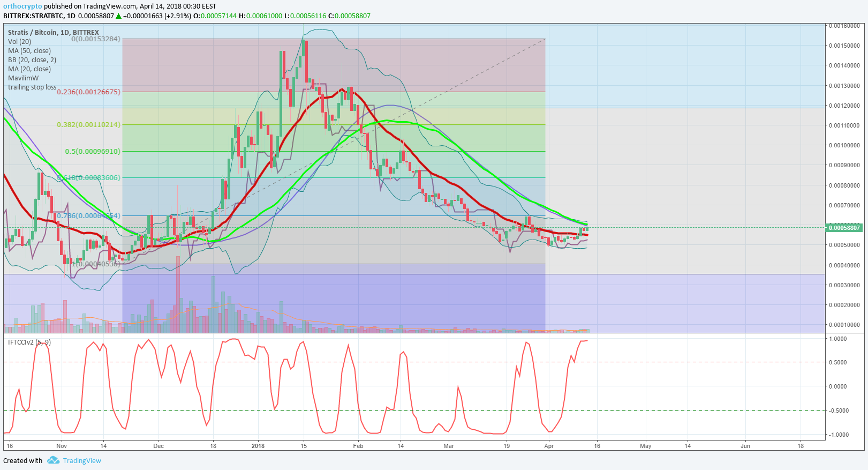This screenshot has width=868, height=470.
Task: Click the green current price tag 0.00058807
Action: coord(844,228)
